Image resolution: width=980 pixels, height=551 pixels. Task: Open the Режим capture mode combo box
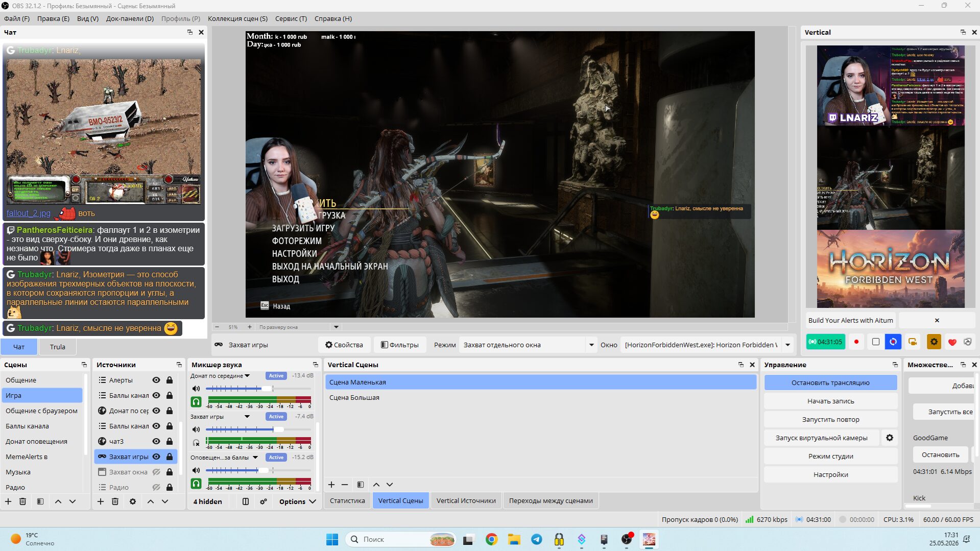pos(528,345)
